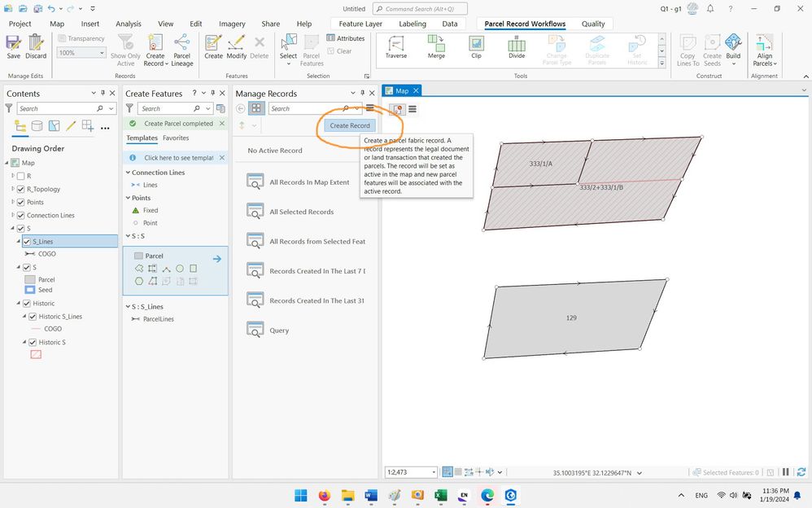This screenshot has width=812, height=508.
Task: Open Parcel Lineage tool
Action: tap(181, 50)
